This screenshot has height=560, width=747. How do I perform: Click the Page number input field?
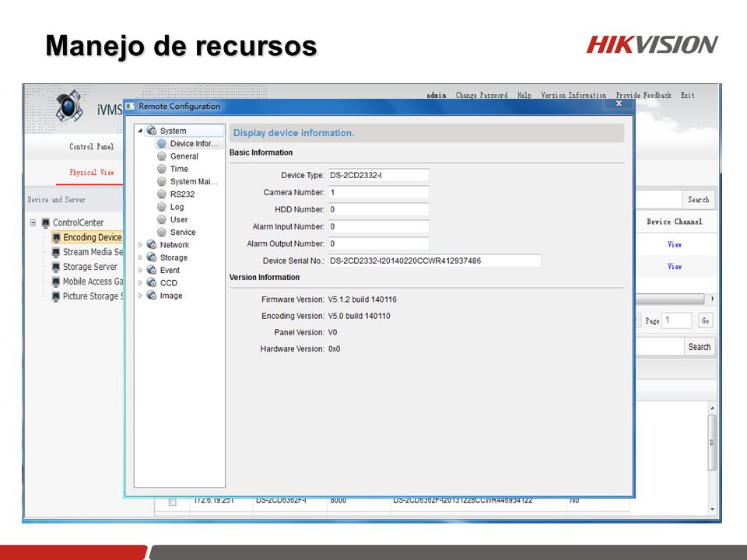(x=677, y=320)
